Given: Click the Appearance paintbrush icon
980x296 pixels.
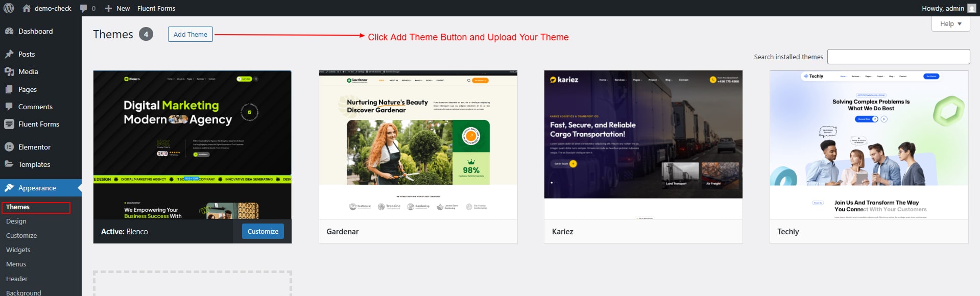Looking at the screenshot, I should click(x=9, y=188).
